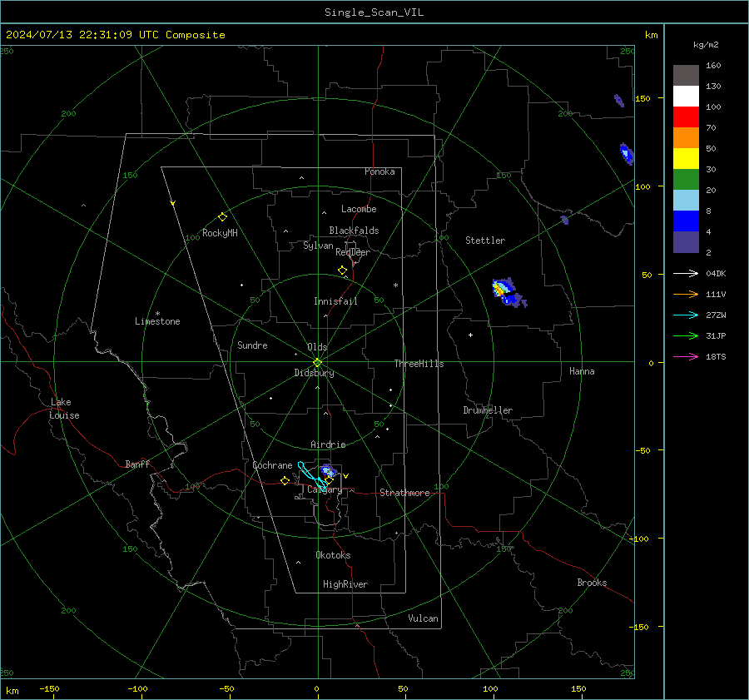Click the Lake Louise label
Viewport: 749px width, 700px height.
(x=64, y=409)
